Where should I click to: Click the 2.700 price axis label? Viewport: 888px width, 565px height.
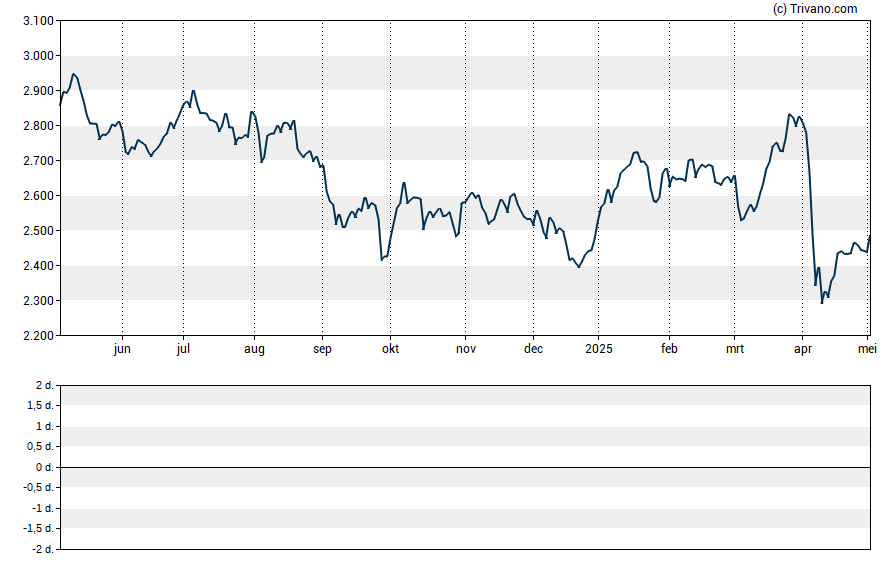(x=39, y=161)
